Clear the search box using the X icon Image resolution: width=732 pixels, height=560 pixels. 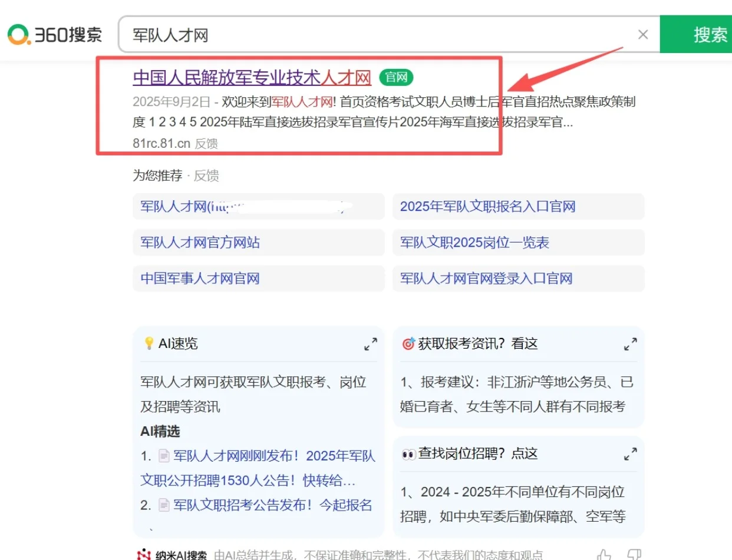pos(643,35)
